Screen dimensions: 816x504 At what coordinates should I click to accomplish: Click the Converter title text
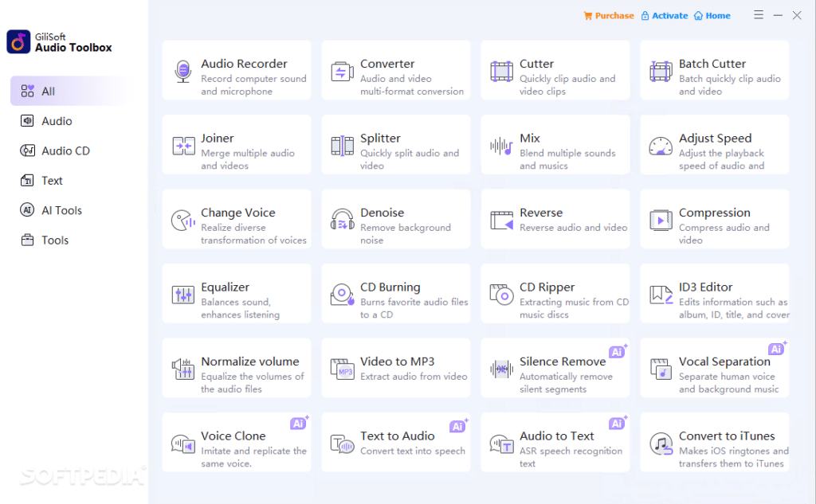tap(387, 64)
